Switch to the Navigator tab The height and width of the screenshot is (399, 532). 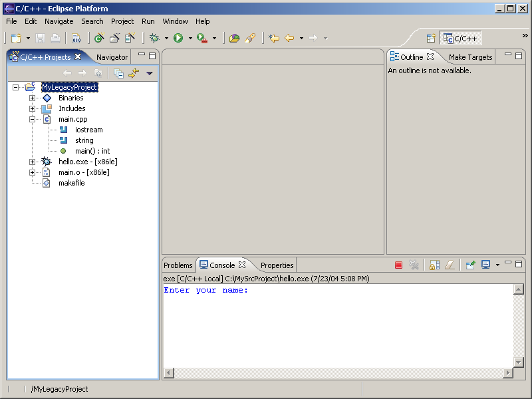point(112,57)
